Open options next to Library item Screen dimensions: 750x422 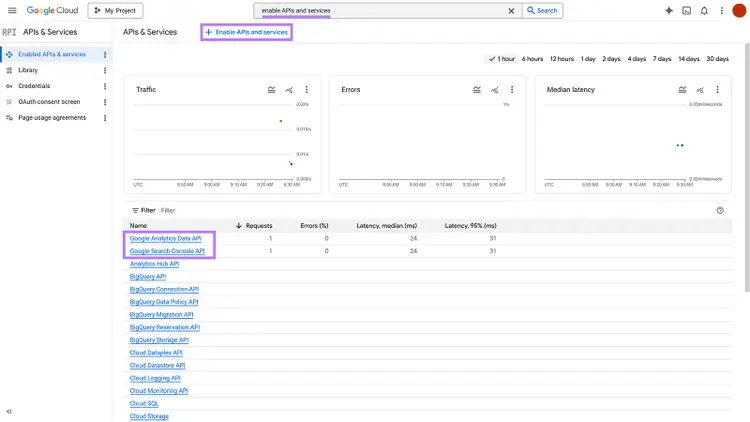point(105,70)
